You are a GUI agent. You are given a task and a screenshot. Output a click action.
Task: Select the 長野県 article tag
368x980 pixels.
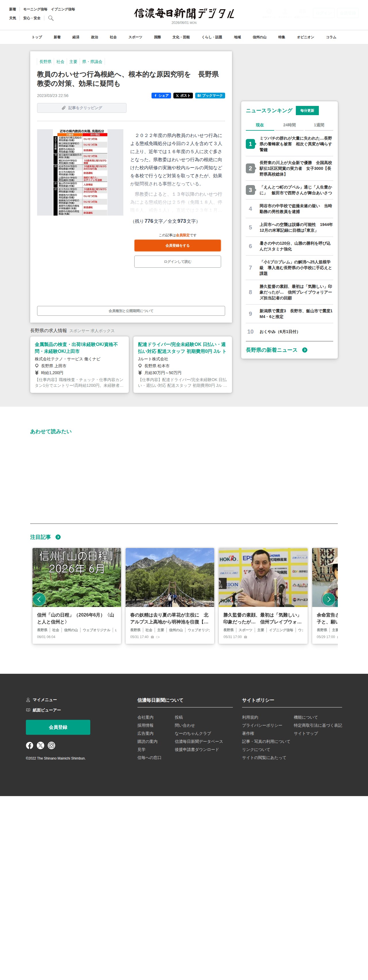(45, 62)
